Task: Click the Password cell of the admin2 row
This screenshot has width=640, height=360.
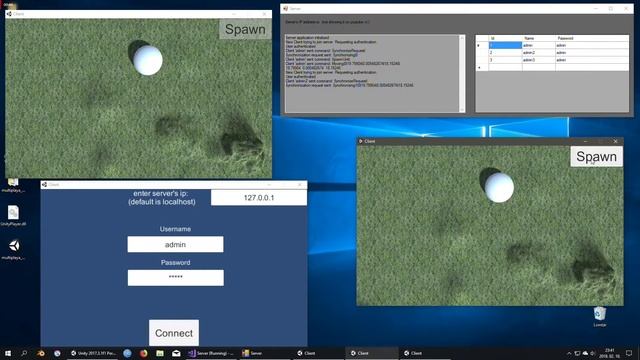Action: pyautogui.click(x=592, y=53)
